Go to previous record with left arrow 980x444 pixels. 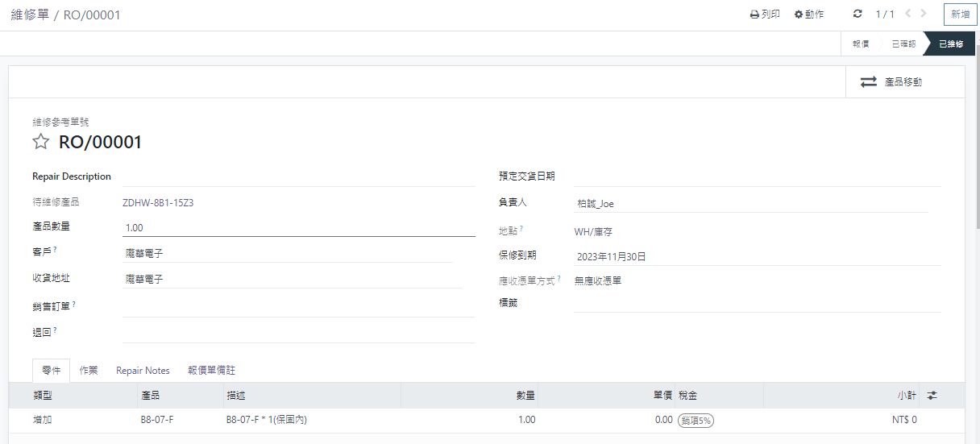pyautogui.click(x=908, y=14)
